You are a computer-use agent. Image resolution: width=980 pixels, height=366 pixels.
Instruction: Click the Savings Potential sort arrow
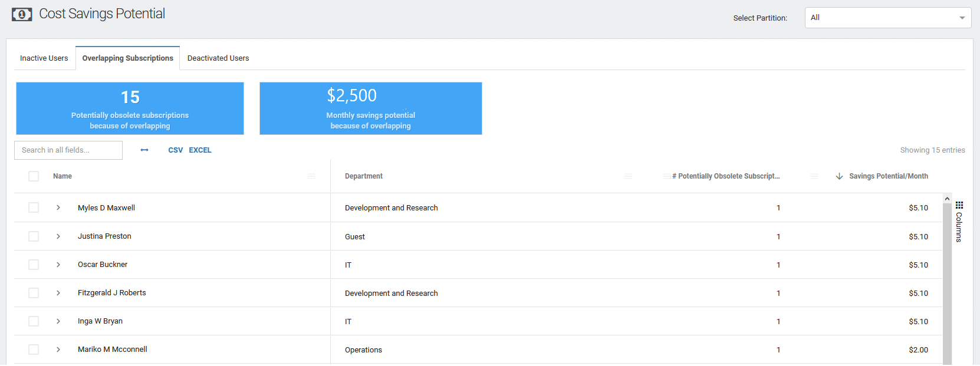pyautogui.click(x=839, y=176)
